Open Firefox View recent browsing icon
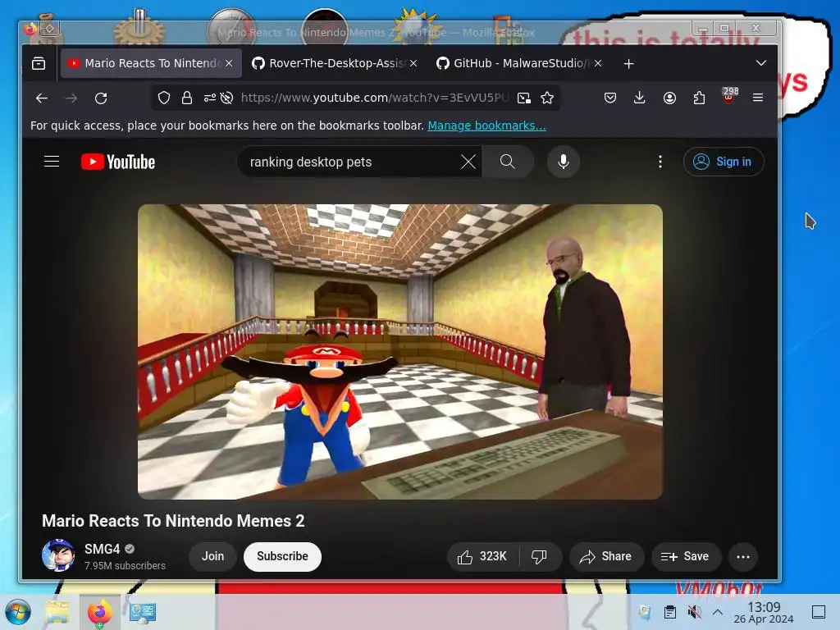 pyautogui.click(x=39, y=63)
